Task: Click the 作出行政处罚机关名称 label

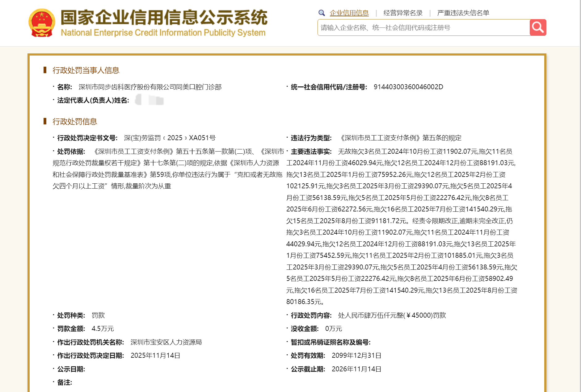Action: [x=91, y=342]
